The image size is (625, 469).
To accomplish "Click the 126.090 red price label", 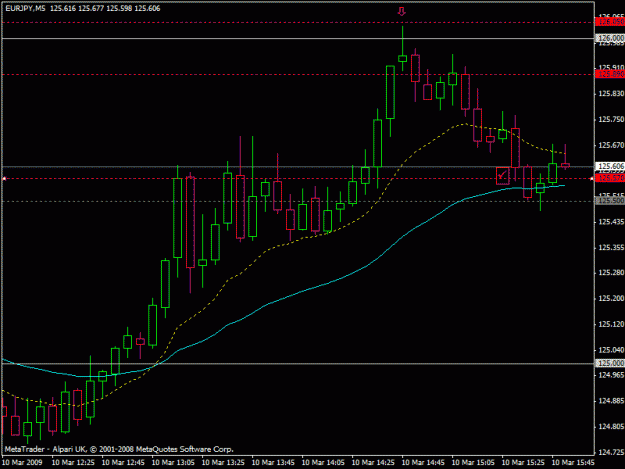I will pyautogui.click(x=610, y=22).
